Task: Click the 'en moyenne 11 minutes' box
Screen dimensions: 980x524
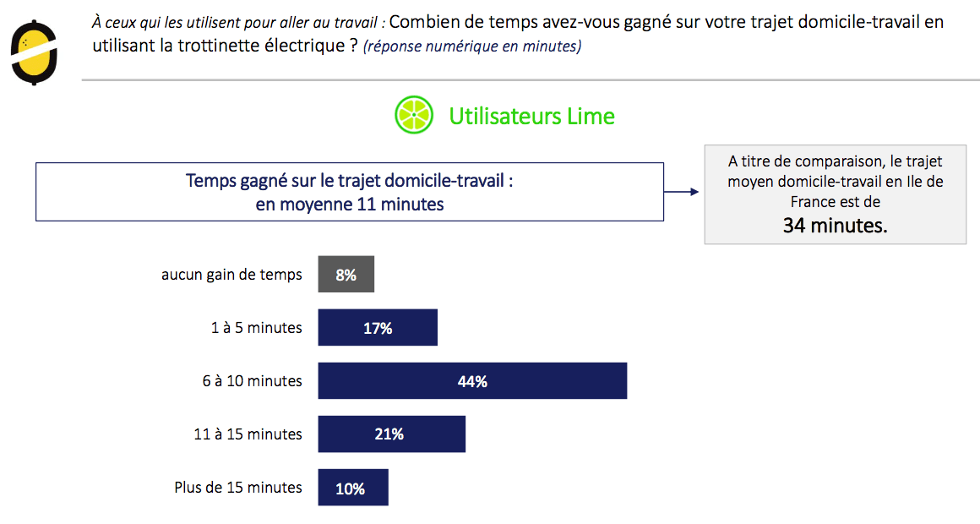Action: pos(350,192)
